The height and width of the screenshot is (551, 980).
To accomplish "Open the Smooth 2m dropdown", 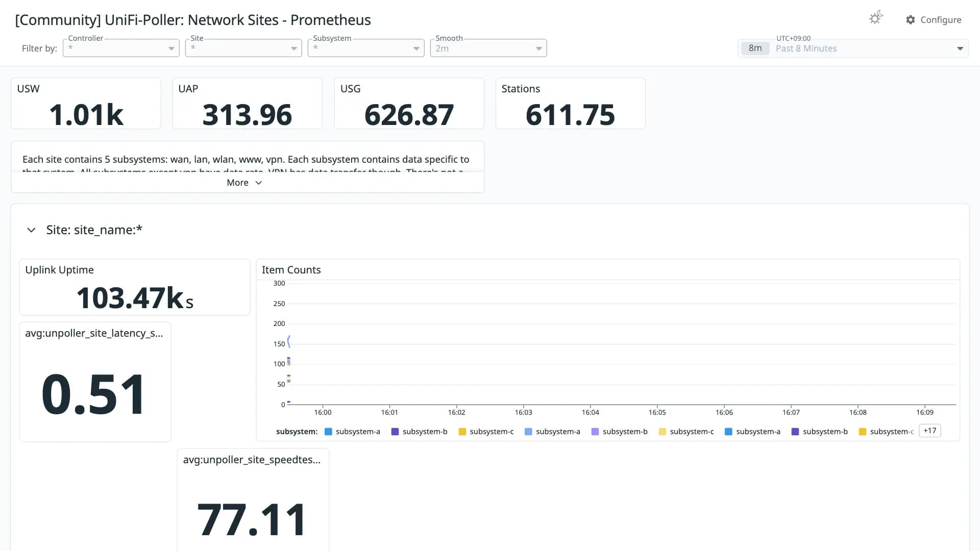I will [488, 48].
